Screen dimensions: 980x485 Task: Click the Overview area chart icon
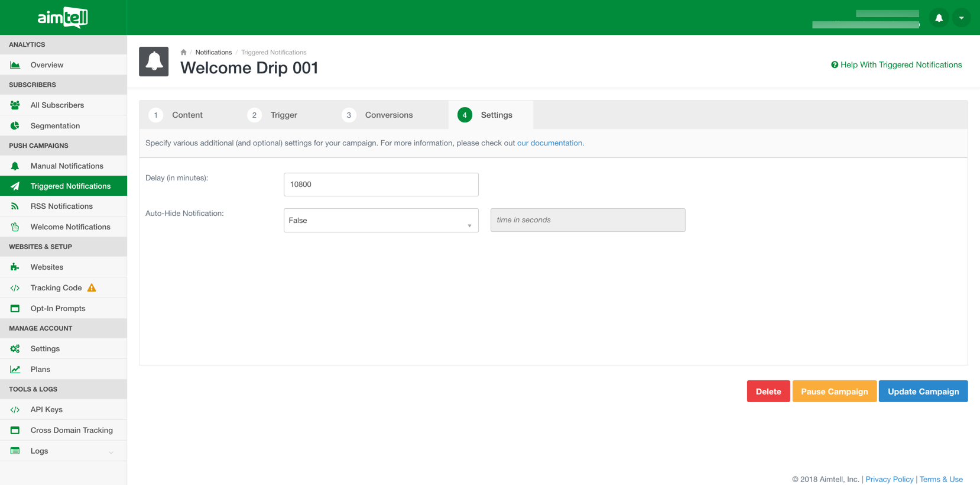[x=15, y=65]
